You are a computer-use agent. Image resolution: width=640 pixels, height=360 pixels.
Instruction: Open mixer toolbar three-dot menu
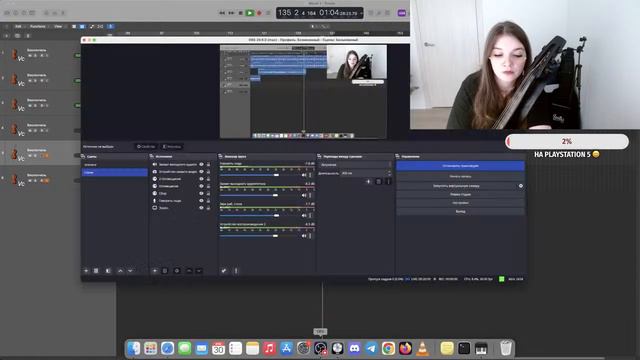coord(236,271)
